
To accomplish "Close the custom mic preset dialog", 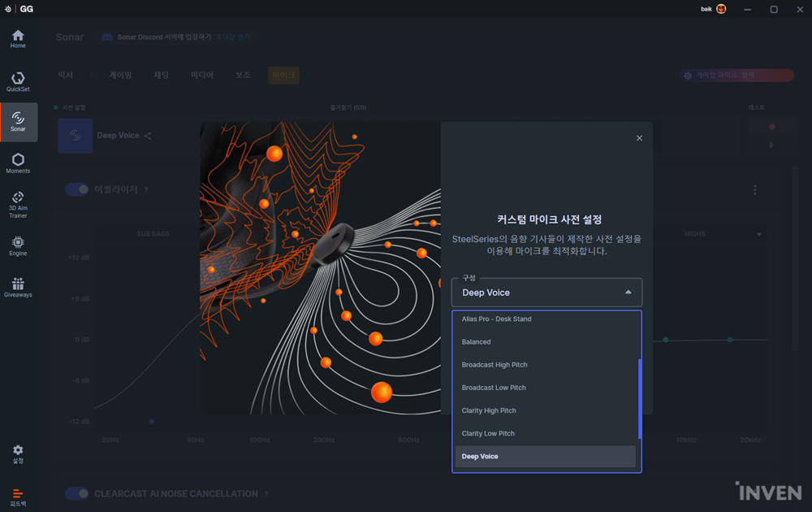I will pos(639,138).
